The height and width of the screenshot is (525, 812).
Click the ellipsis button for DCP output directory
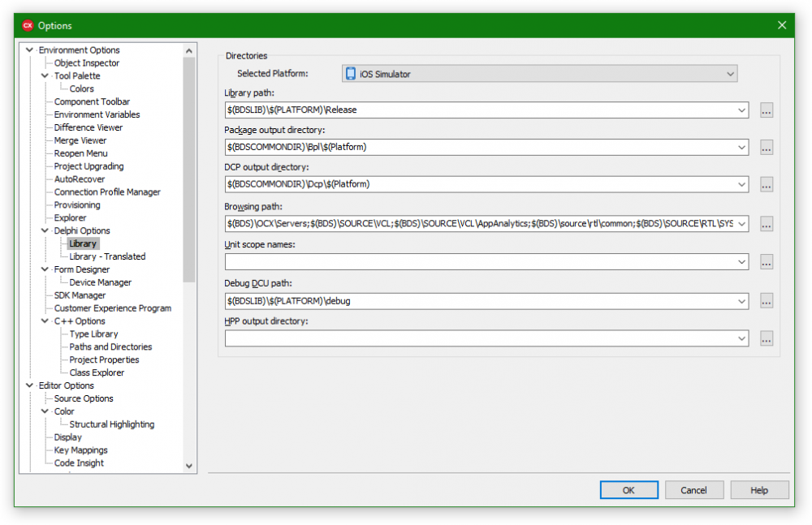pyautogui.click(x=767, y=185)
